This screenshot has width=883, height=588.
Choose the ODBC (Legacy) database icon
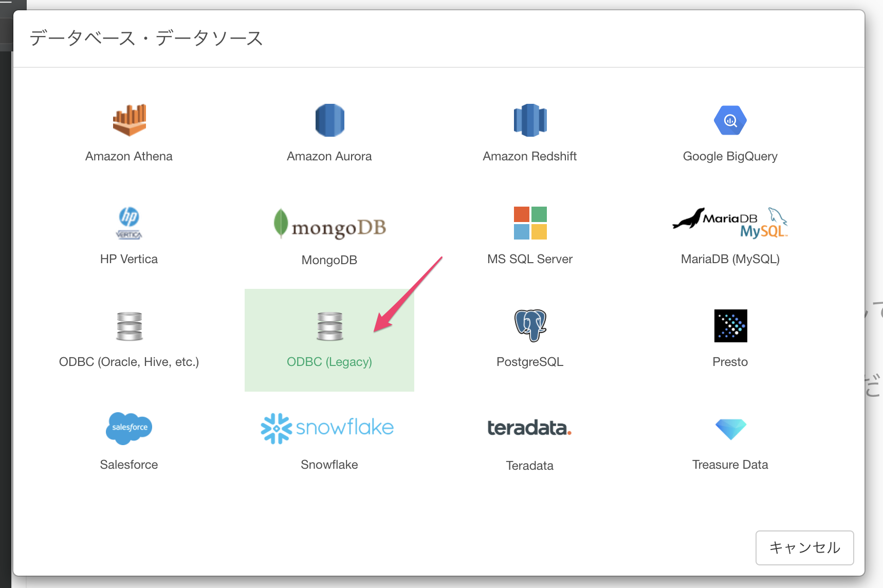(x=329, y=326)
